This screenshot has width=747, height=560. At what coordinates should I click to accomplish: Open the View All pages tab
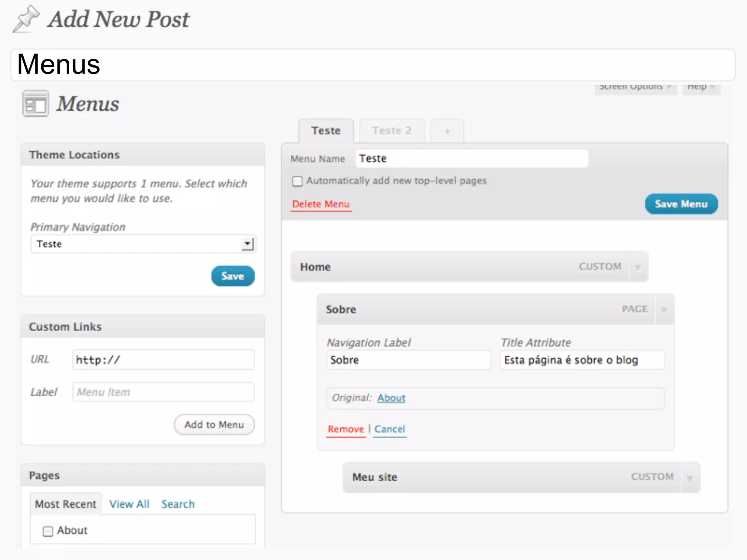tap(129, 504)
